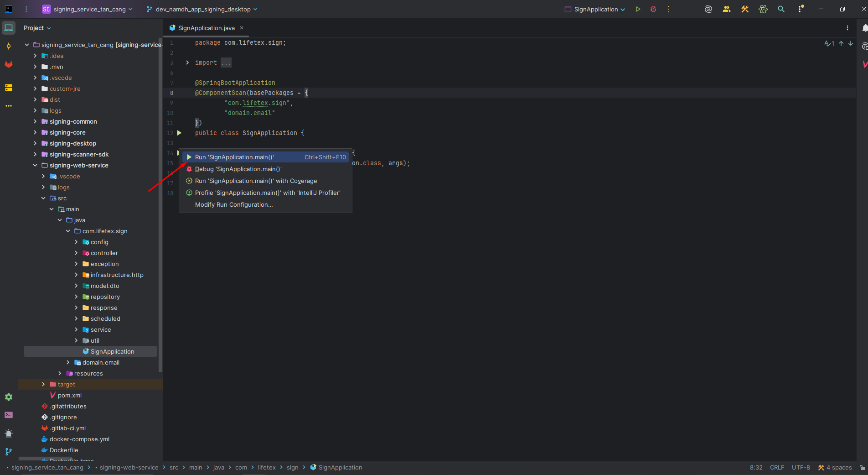Collapse the signing-web-service folder

click(x=35, y=165)
